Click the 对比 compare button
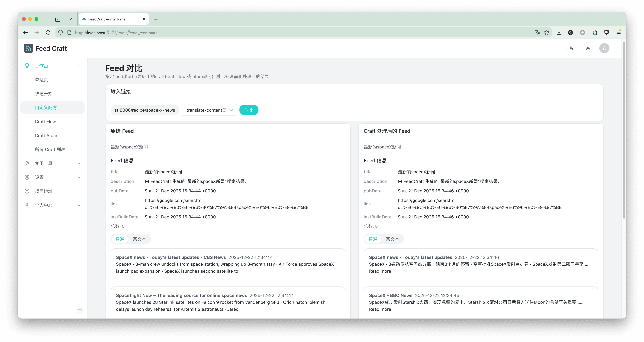The height and width of the screenshot is (342, 644). coord(249,110)
